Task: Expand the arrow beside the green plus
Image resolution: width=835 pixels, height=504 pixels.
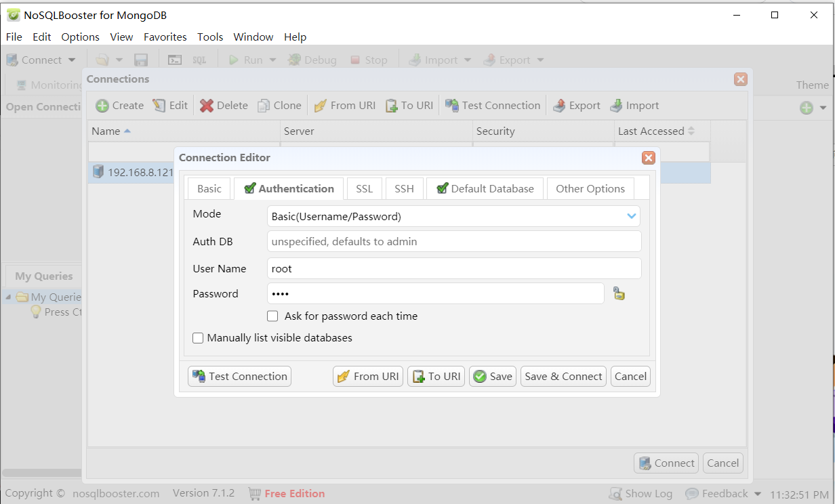Action: click(x=823, y=108)
